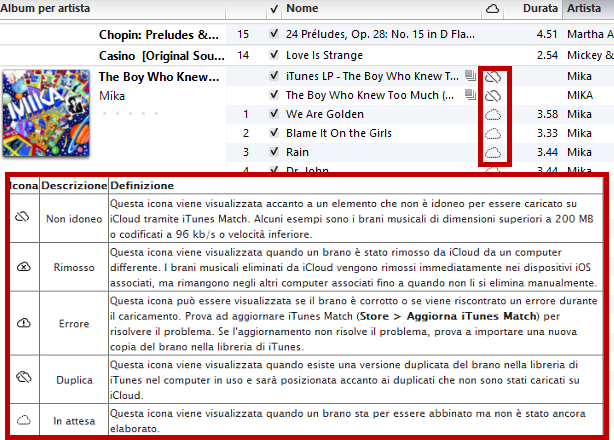Image resolution: width=614 pixels, height=440 pixels.
Task: Click the iCloud status column header icon
Action: pyautogui.click(x=492, y=9)
